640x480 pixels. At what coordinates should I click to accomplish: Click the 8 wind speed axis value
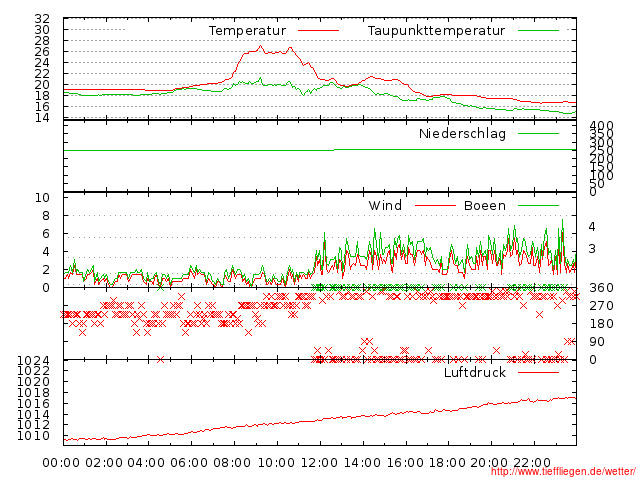(x=46, y=216)
